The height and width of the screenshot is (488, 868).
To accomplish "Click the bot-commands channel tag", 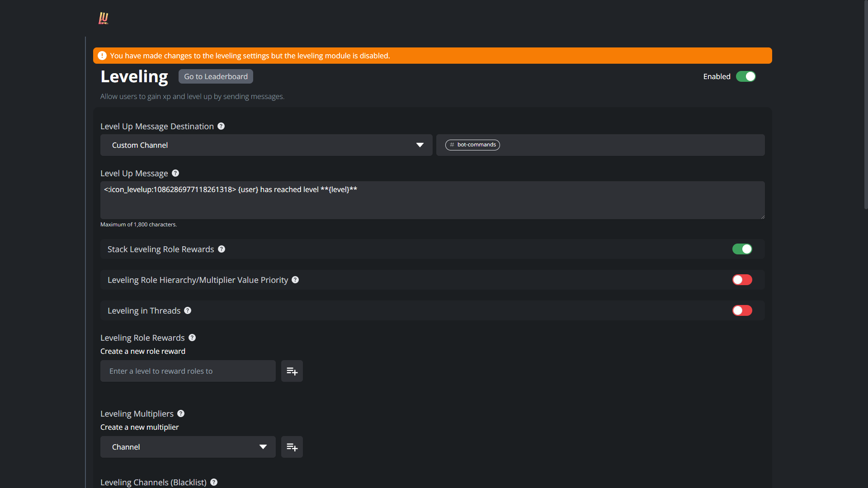I will pyautogui.click(x=472, y=145).
